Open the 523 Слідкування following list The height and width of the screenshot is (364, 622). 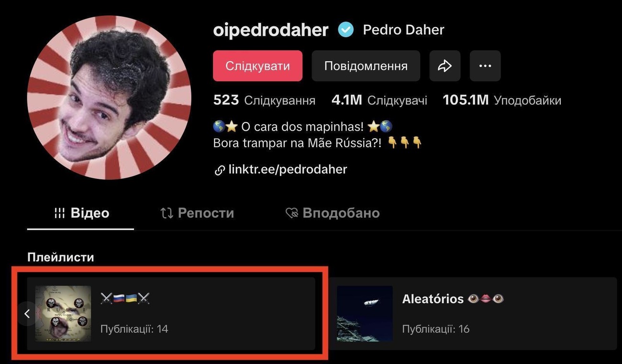264,100
